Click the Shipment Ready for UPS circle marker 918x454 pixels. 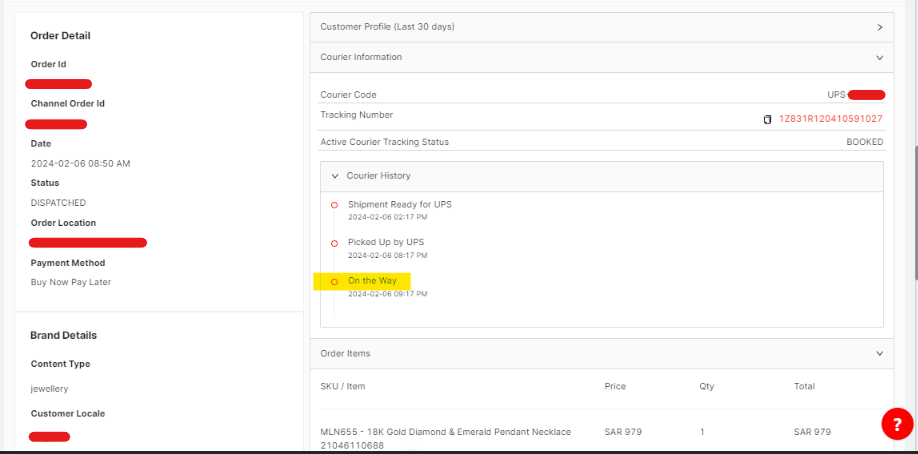point(334,205)
